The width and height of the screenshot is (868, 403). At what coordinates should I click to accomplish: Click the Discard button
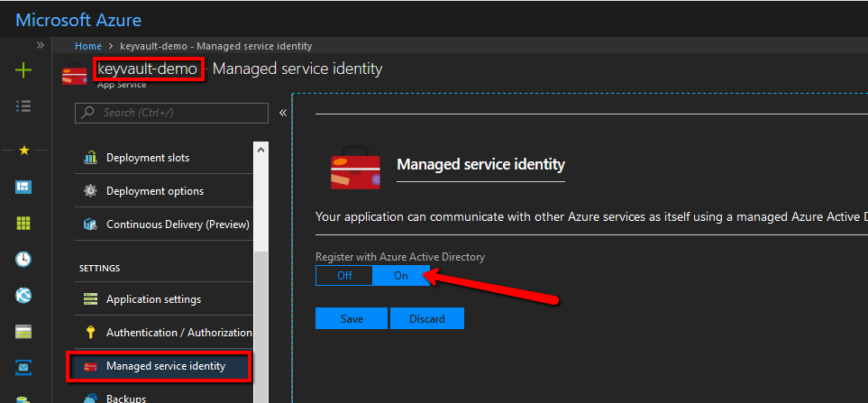tap(427, 319)
